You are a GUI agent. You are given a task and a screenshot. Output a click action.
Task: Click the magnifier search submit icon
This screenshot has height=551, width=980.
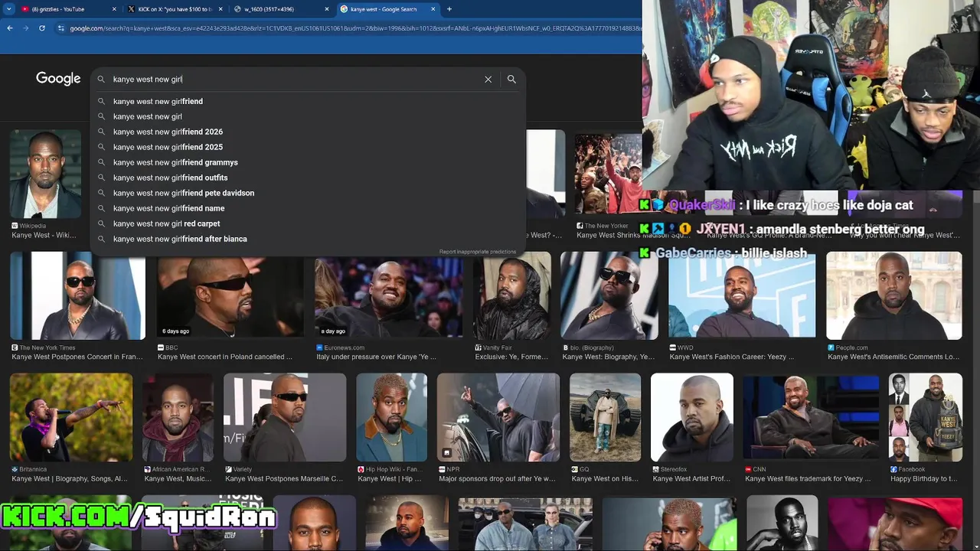(x=511, y=80)
